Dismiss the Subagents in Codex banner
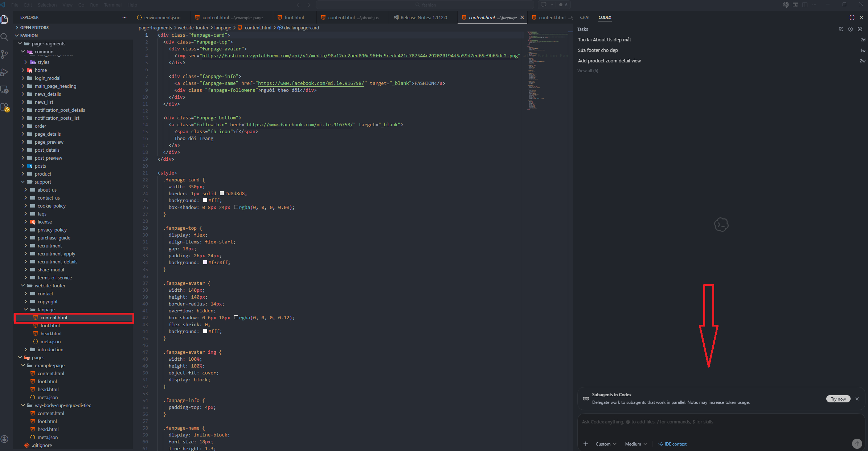The width and height of the screenshot is (868, 451). tap(857, 399)
